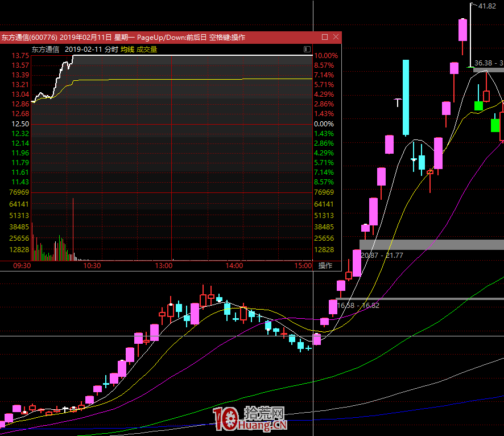This screenshot has height=436, width=504.
Task: Click the tall red volume spike bar
Action: [73, 228]
